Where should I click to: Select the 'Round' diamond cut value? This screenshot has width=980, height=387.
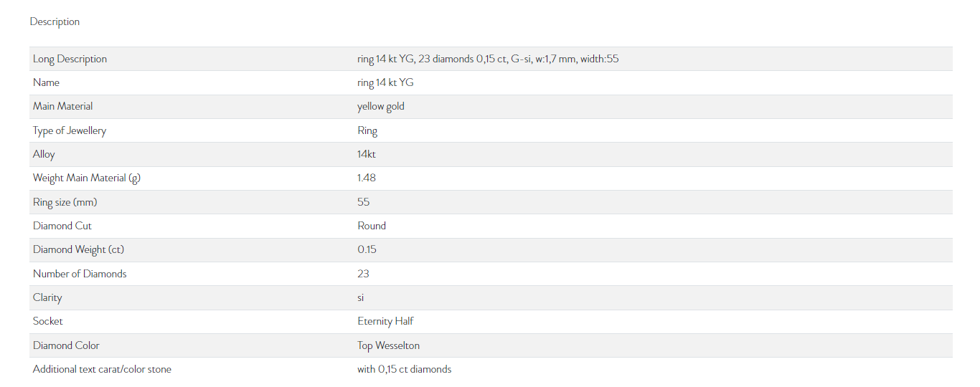coord(372,226)
